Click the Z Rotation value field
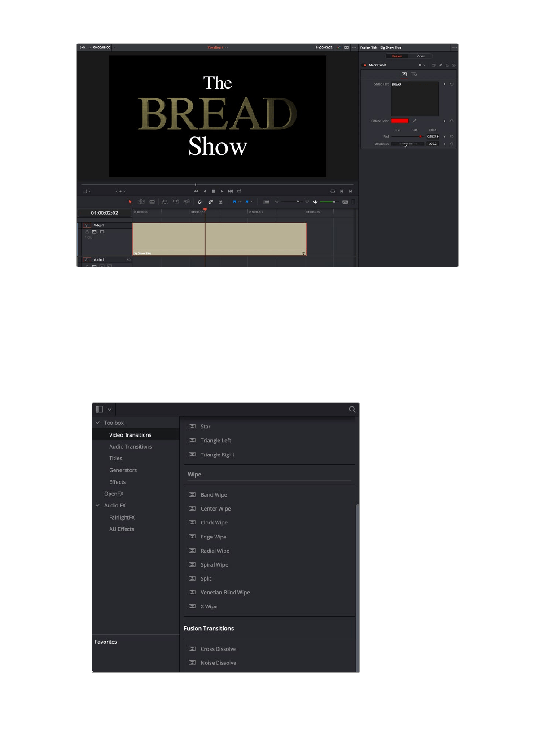This screenshot has height=756, width=535. tap(432, 144)
